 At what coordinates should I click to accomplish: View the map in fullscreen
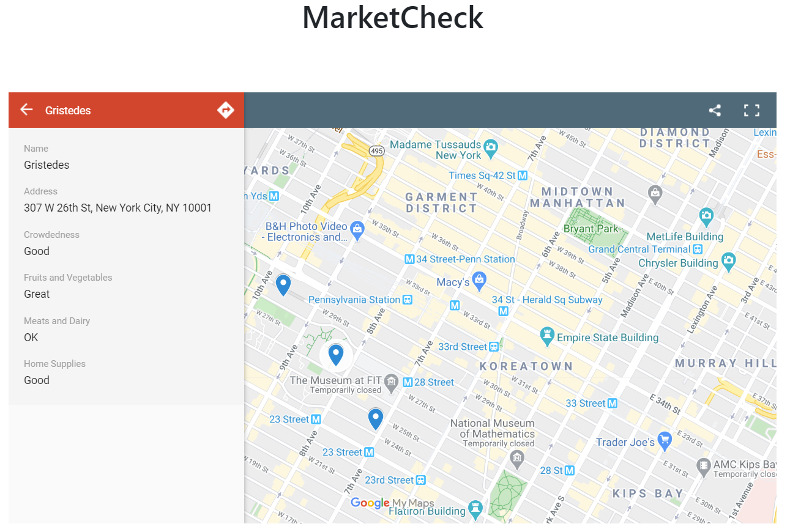click(751, 110)
